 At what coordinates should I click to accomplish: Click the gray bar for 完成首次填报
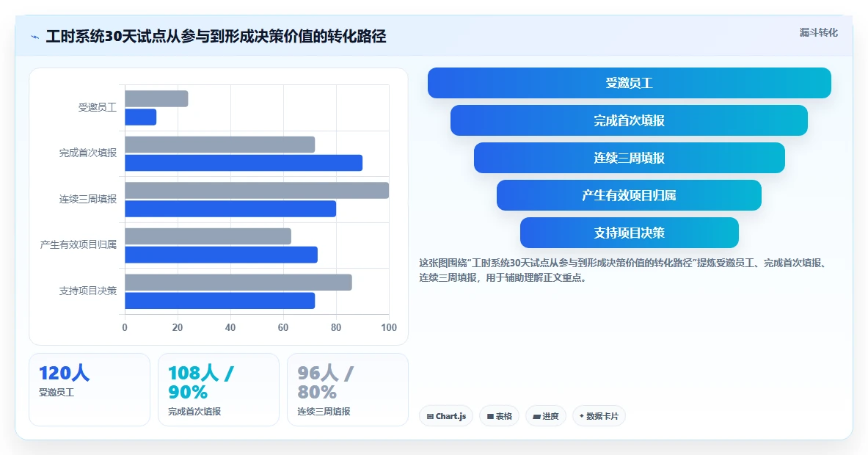click(x=220, y=145)
